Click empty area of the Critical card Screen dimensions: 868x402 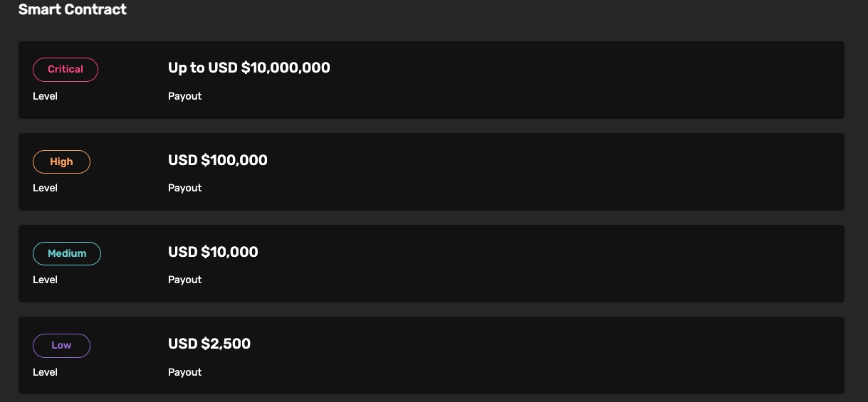pos(570,80)
